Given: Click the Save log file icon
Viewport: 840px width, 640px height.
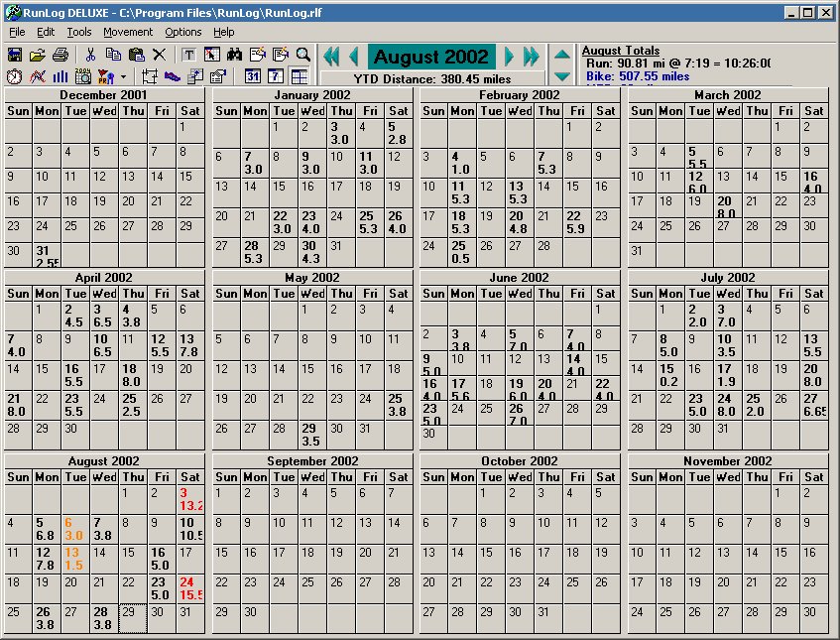Looking at the screenshot, I should coord(15,55).
